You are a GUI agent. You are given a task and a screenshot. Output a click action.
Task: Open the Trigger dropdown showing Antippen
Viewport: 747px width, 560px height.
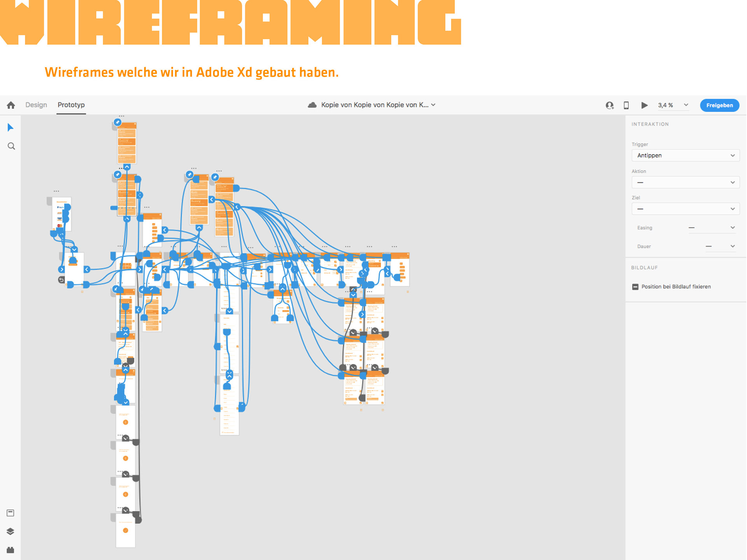[685, 156]
